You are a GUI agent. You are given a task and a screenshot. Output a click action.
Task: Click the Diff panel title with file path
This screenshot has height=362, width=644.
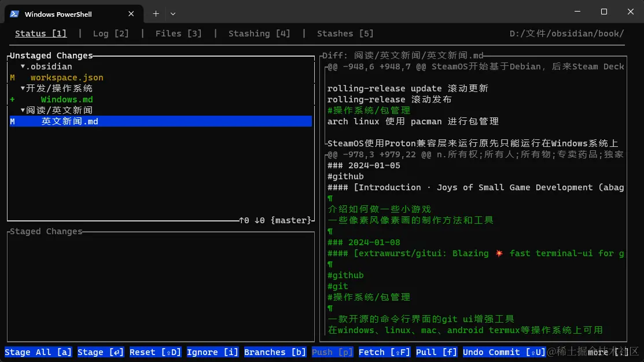tap(403, 56)
